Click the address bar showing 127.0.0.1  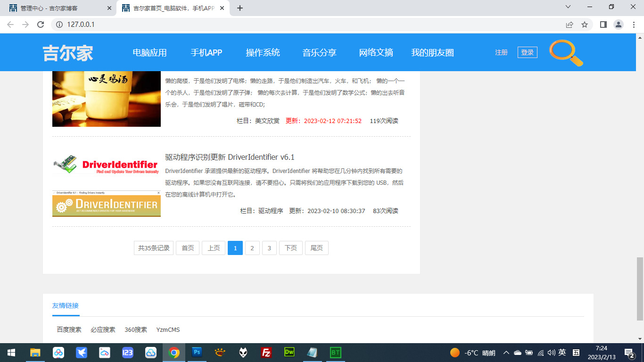(x=283, y=25)
